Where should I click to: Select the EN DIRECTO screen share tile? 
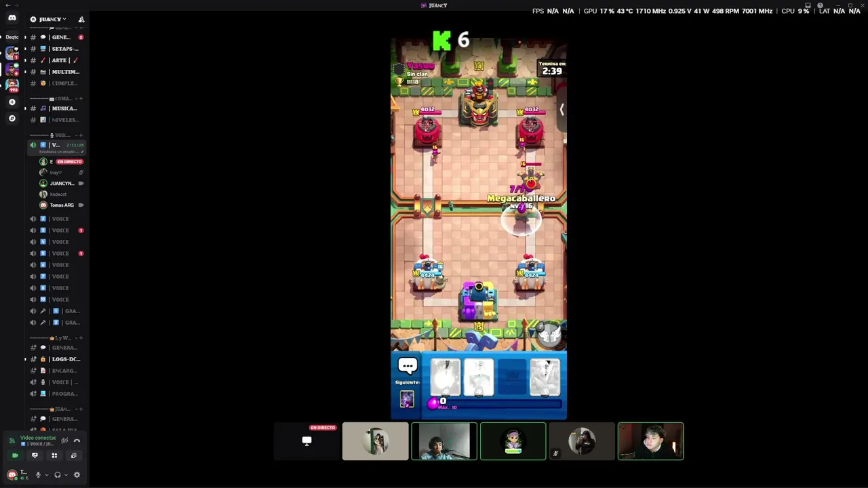[x=307, y=441]
